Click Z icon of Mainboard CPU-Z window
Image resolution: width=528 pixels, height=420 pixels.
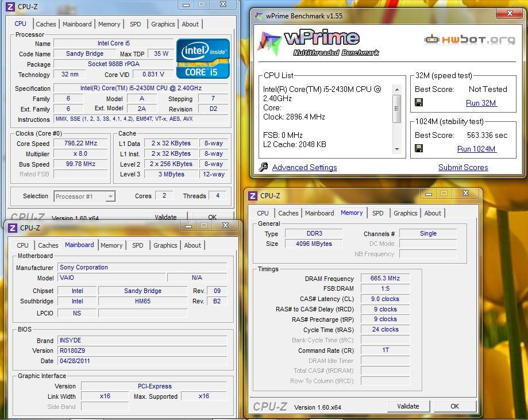[13, 228]
